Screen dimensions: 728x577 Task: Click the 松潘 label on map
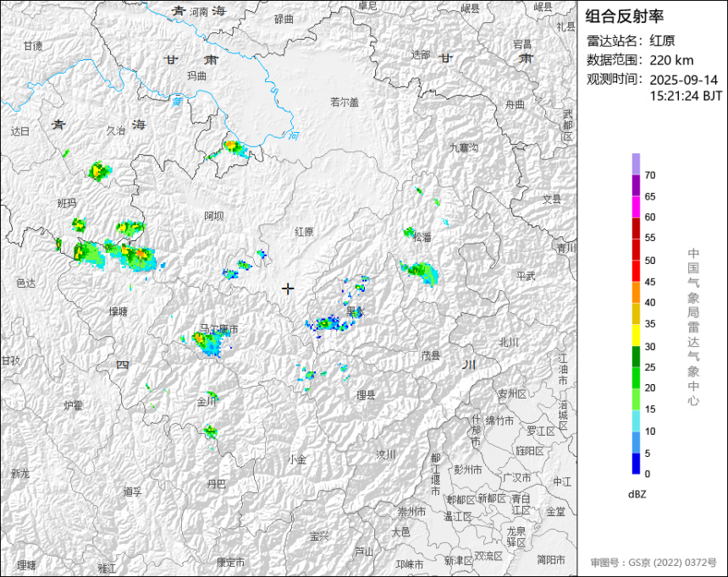[x=422, y=237]
